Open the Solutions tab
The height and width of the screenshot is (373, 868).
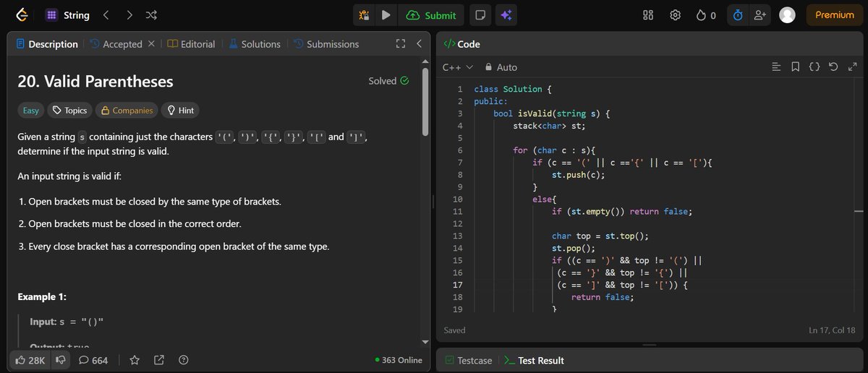point(255,44)
